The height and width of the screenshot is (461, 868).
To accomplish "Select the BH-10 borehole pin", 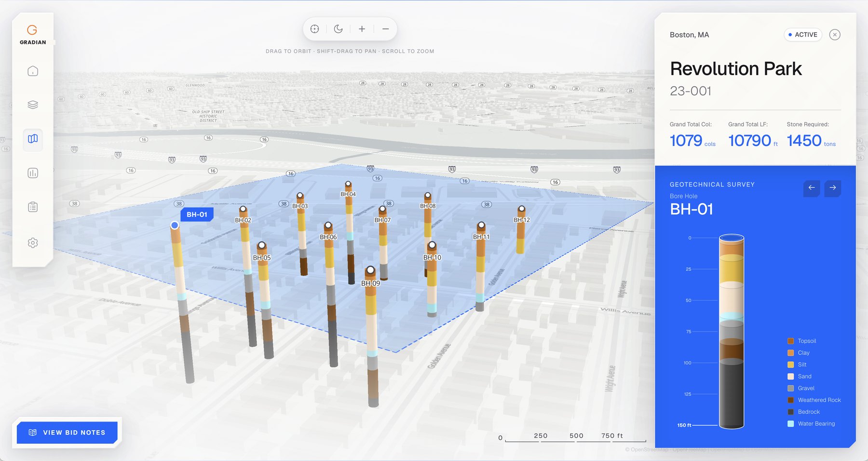I will (x=432, y=246).
